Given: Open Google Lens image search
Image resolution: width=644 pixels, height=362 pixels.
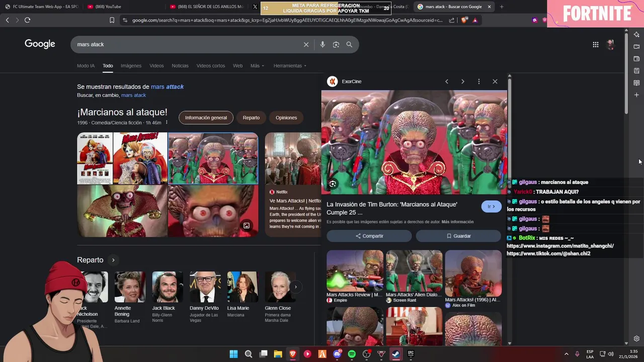Looking at the screenshot, I should [x=336, y=44].
